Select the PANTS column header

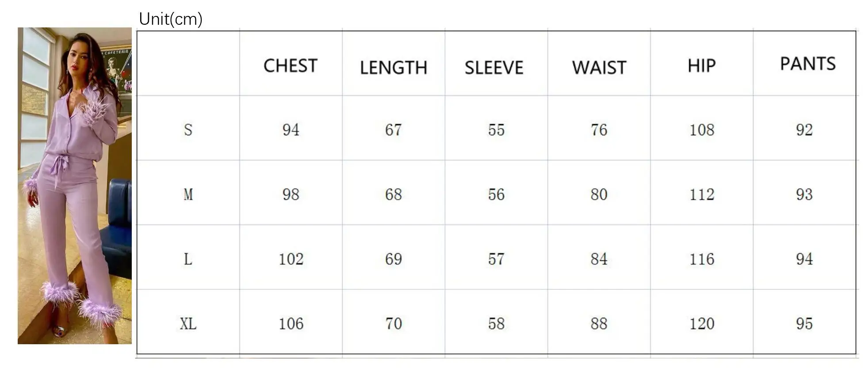coord(807,64)
